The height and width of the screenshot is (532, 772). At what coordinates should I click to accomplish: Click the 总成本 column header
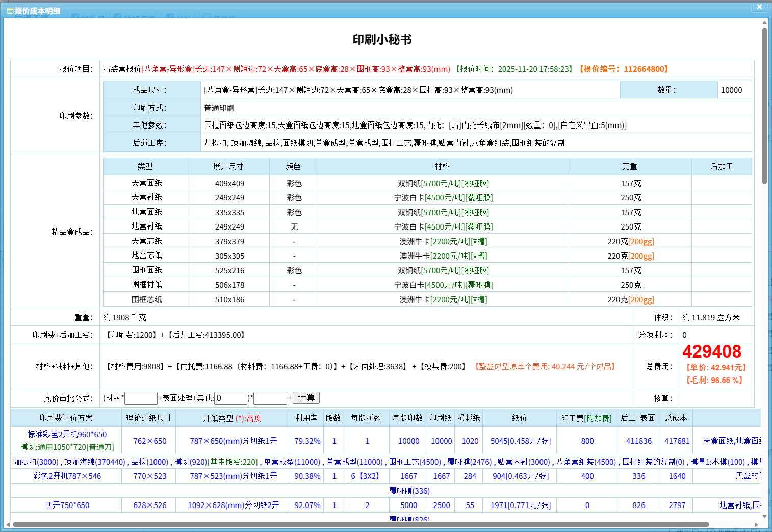tap(676, 418)
